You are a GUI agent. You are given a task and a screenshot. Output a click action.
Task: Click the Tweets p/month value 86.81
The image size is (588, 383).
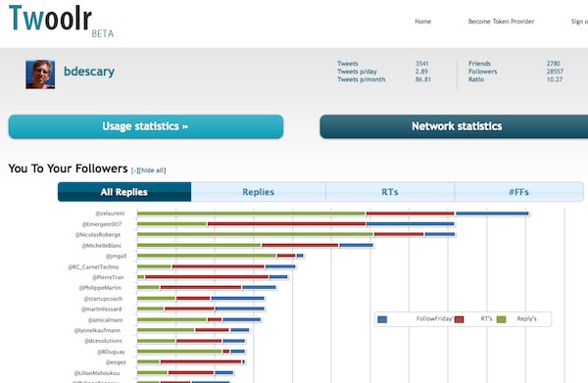click(423, 79)
